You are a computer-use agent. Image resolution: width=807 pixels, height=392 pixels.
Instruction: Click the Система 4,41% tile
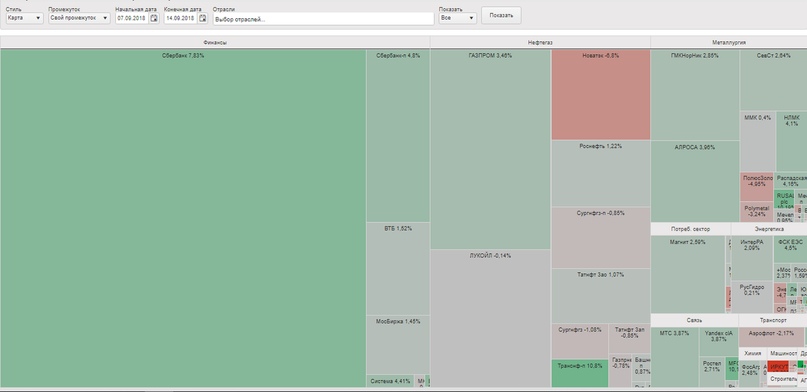pos(390,381)
